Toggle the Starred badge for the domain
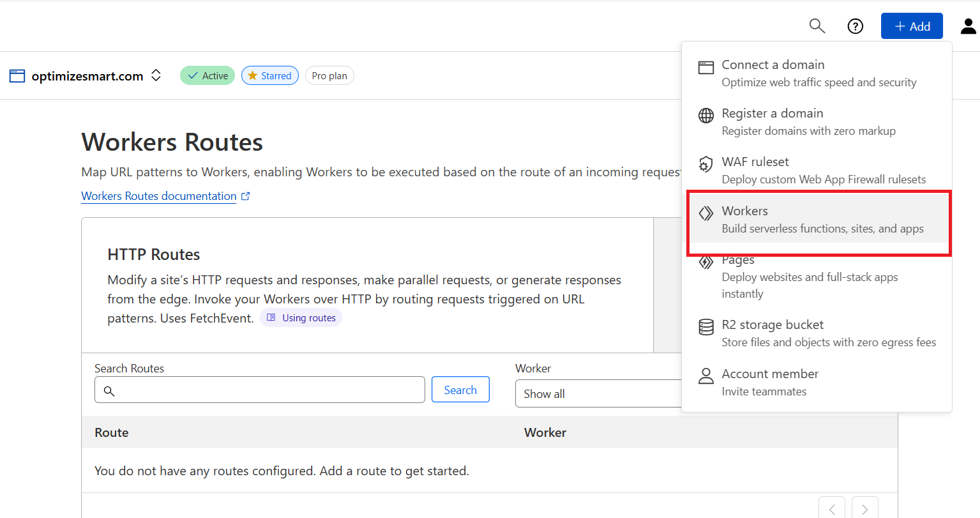This screenshot has width=980, height=518. (x=269, y=75)
